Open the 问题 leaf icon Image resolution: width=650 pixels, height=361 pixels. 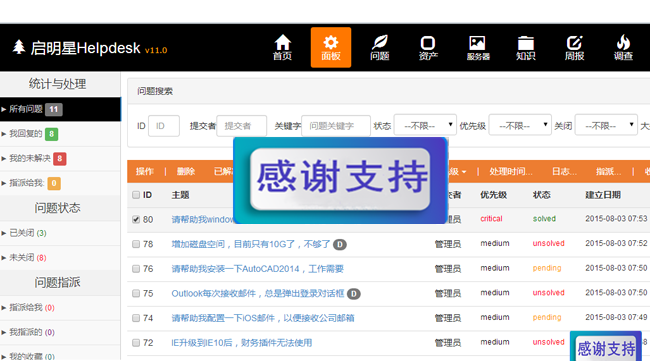(379, 47)
